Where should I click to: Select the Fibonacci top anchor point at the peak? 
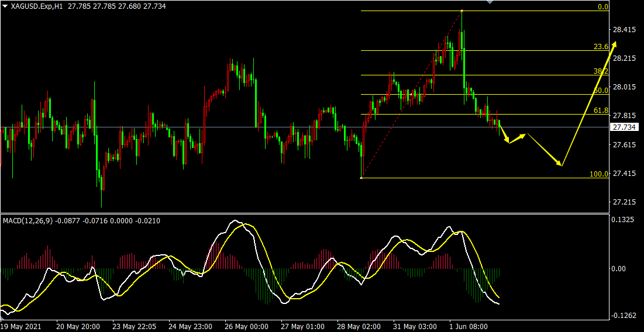(x=462, y=11)
